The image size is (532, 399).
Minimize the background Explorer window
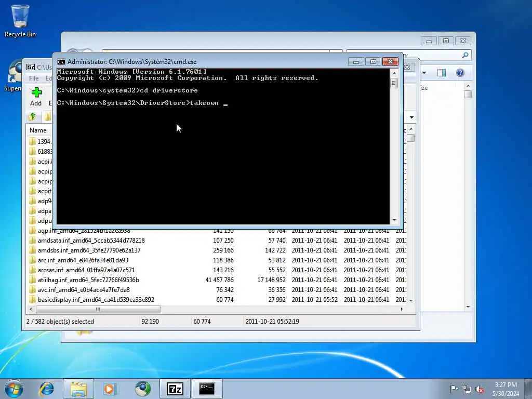429,41
